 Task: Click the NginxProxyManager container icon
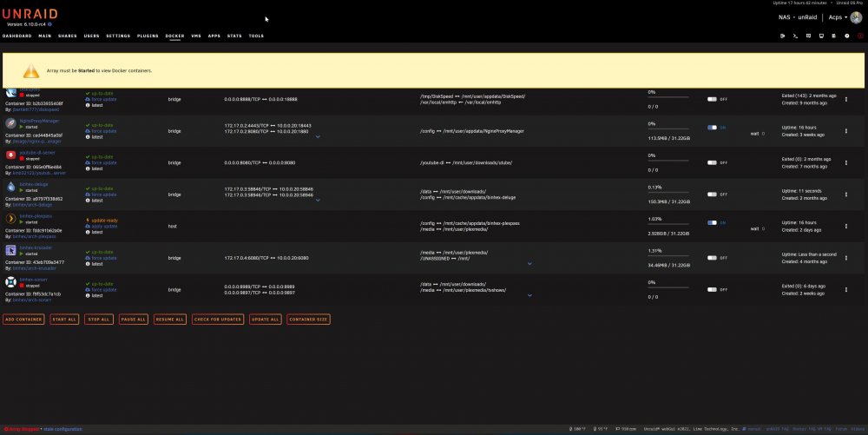10,123
